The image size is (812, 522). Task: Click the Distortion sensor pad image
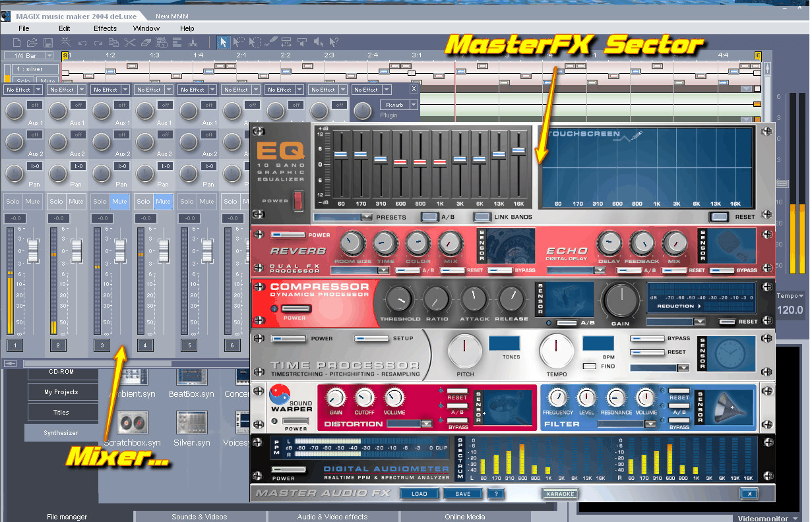tap(509, 408)
